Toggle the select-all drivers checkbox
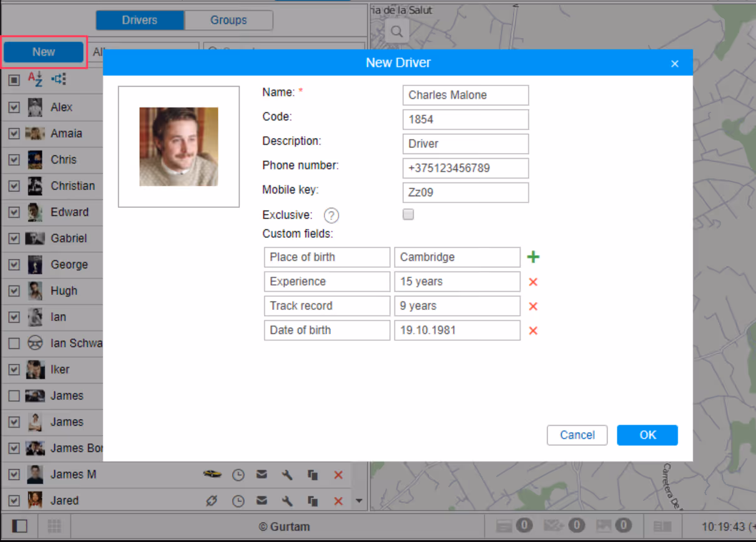756x542 pixels. (14, 80)
